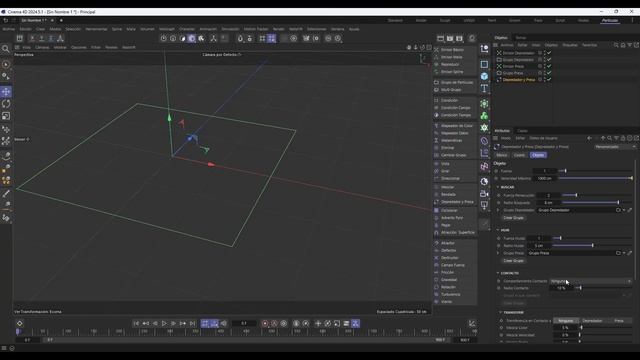Click Crear Grupo under Grupos Presa

point(513,261)
